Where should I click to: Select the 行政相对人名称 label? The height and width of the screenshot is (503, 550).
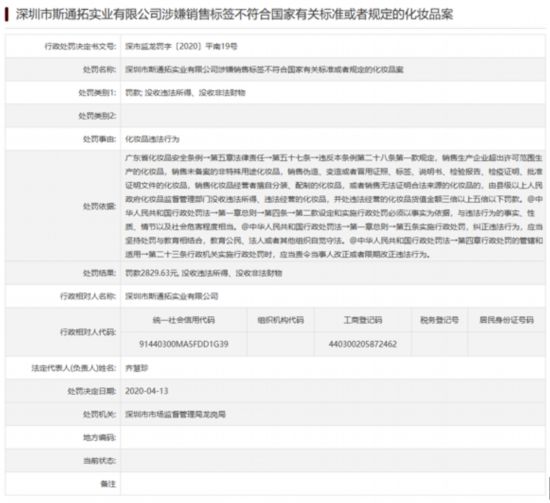tap(88, 296)
